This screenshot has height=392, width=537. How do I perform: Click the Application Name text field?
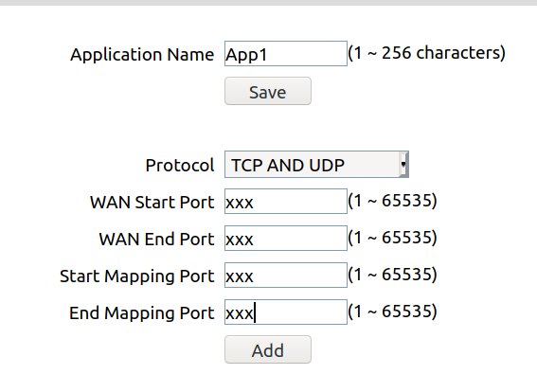(x=286, y=53)
